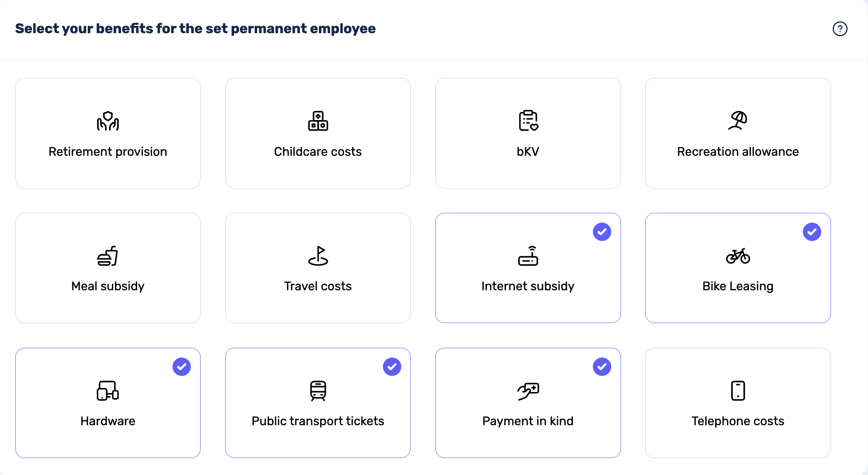Click the Travel costs flag icon

(x=318, y=256)
